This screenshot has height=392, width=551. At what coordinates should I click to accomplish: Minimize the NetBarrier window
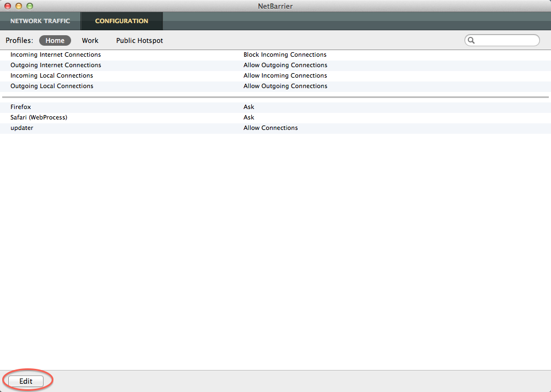(x=19, y=6)
